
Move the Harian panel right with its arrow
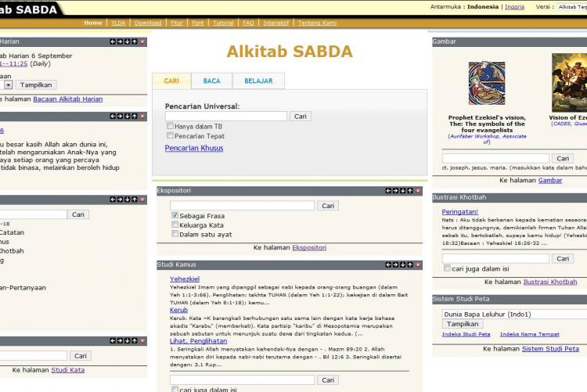click(120, 41)
